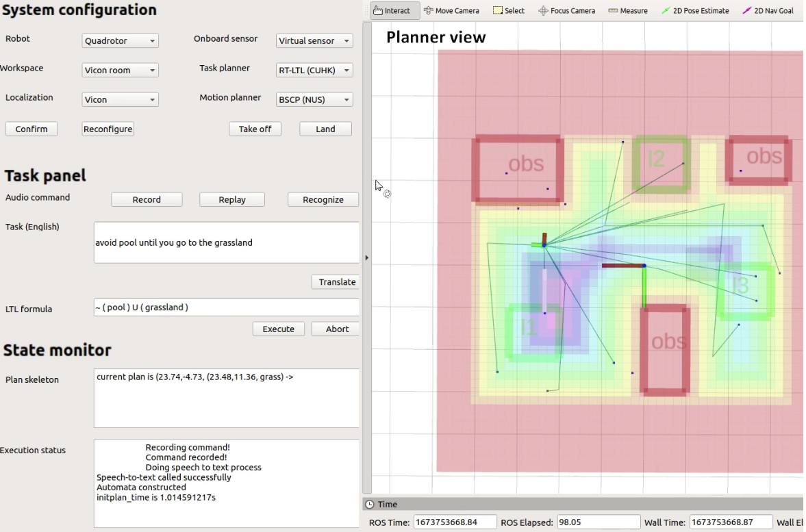Open the Robot Quadrotor dropdown
Viewport: 806px width, 532px height.
120,40
